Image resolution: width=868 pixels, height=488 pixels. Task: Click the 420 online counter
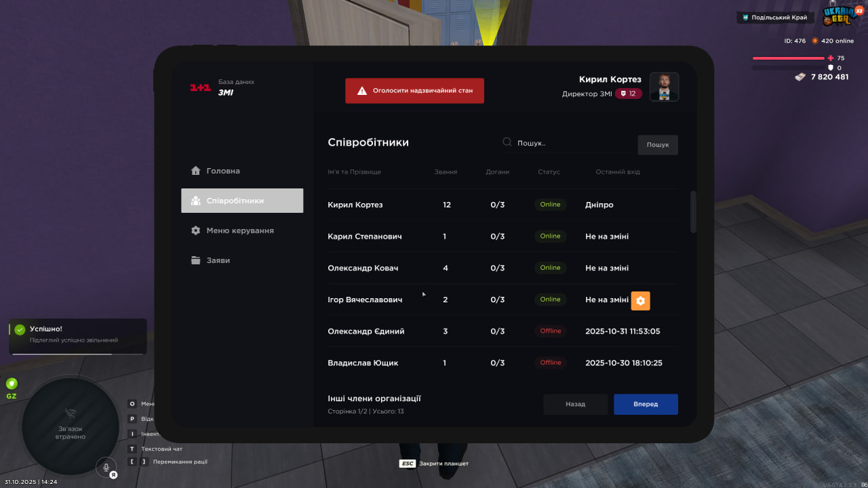[x=833, y=41]
